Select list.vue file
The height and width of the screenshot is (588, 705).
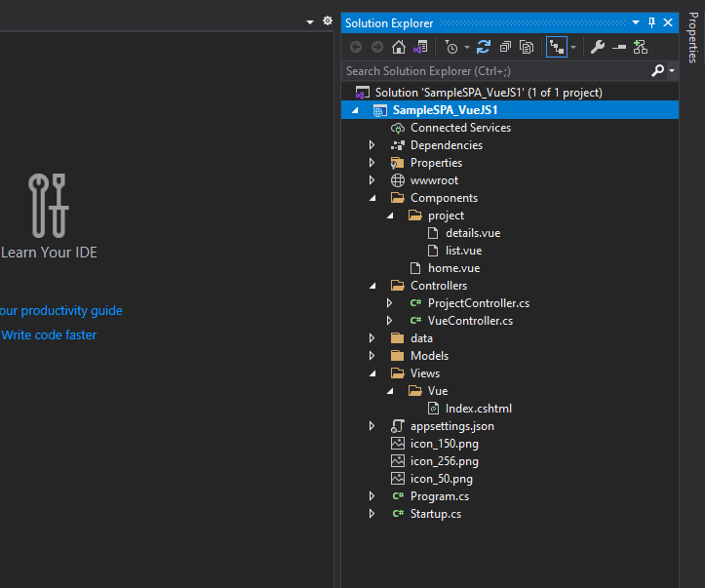[463, 251]
